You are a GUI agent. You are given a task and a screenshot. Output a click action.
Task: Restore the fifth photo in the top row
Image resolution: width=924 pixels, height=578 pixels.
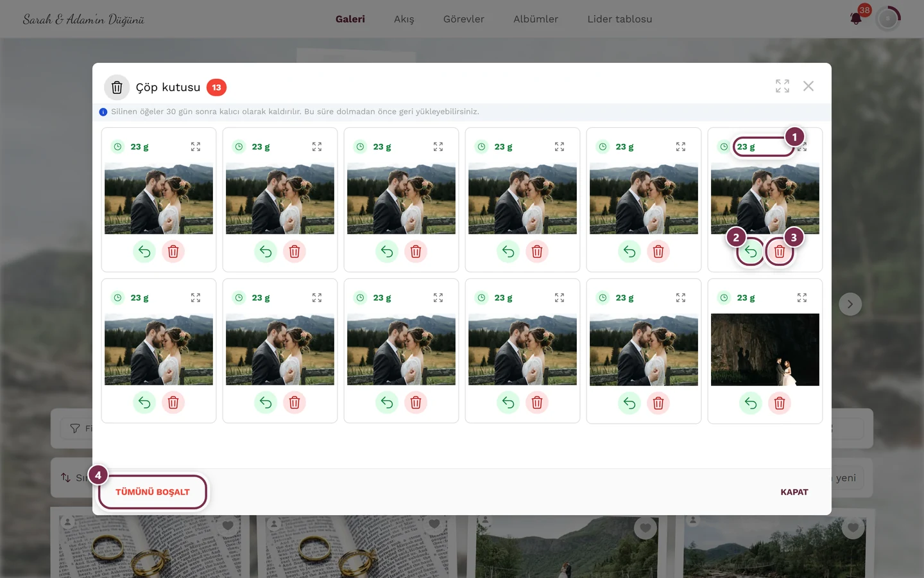pos(629,252)
